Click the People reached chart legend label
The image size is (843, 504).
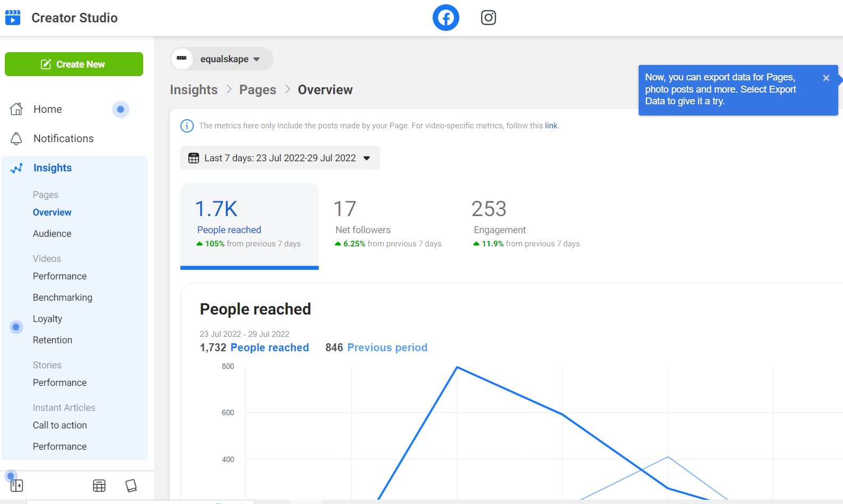coord(269,348)
